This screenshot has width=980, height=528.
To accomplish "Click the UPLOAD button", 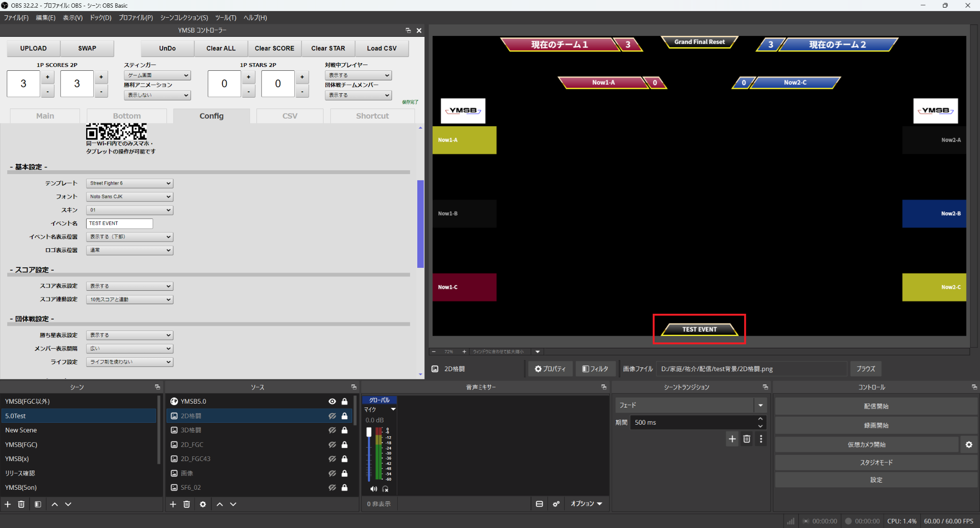I will [x=33, y=48].
